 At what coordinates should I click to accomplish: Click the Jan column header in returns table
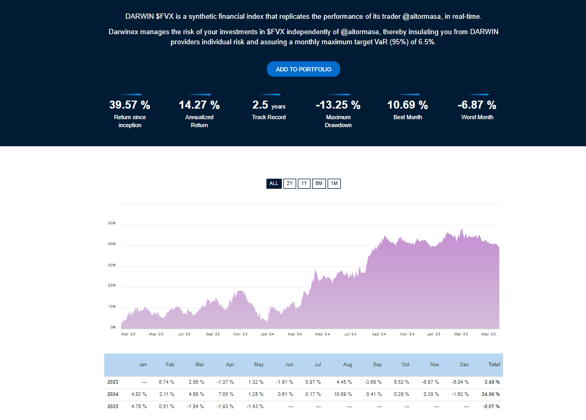click(x=143, y=364)
